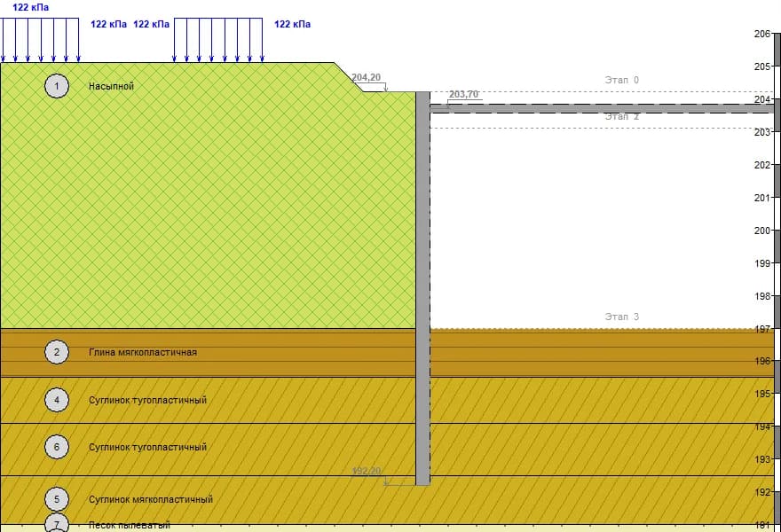Click the layer 4 numbered circle

click(x=56, y=400)
